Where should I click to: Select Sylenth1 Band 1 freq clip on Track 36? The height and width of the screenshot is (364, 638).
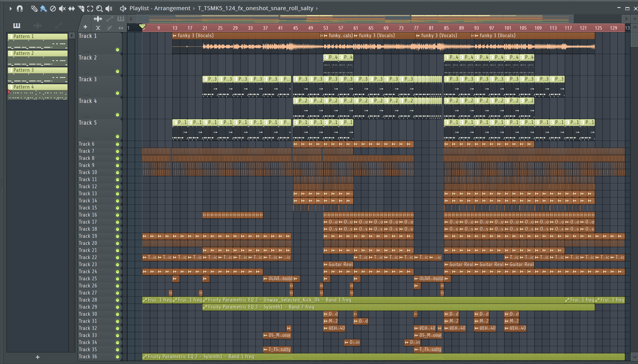pyautogui.click(x=383, y=357)
